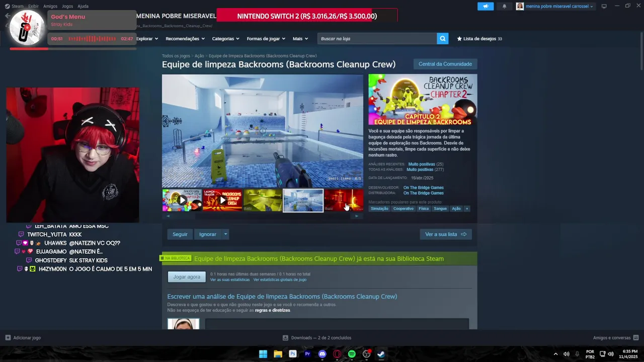Open account menu menina pobre miseravel carrossel
This screenshot has height=362, width=644.
[555, 7]
